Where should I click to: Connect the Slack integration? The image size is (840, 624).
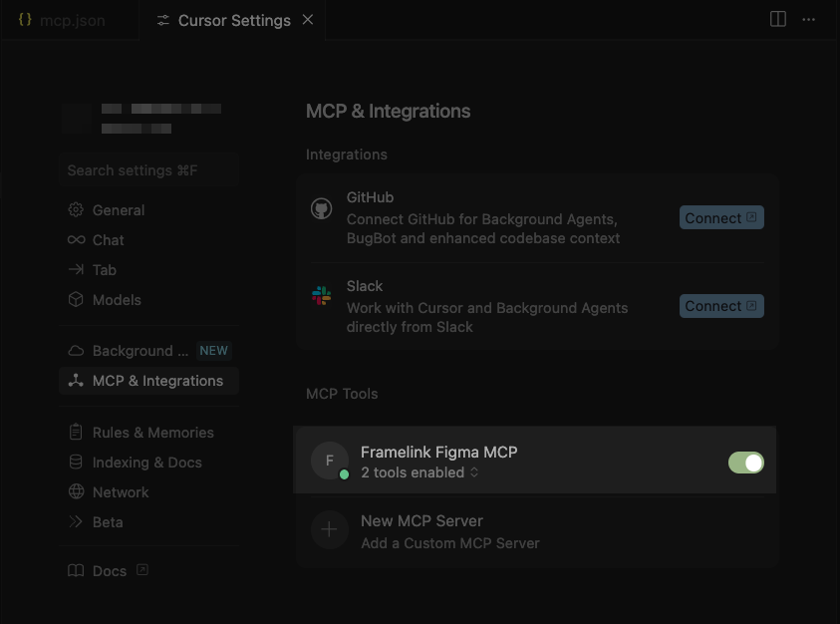[720, 306]
